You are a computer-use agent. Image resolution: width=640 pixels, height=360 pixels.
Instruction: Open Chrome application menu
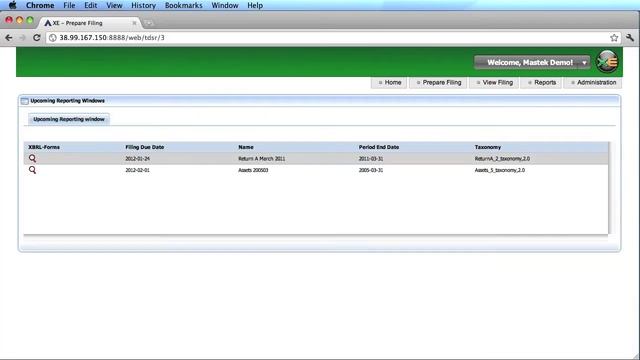[40, 5]
